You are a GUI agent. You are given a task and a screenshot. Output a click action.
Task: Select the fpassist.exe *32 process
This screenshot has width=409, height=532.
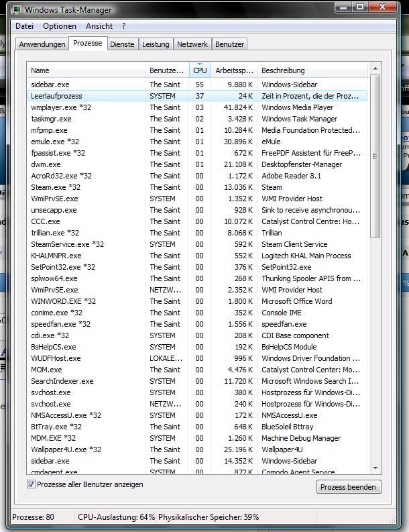[197, 153]
